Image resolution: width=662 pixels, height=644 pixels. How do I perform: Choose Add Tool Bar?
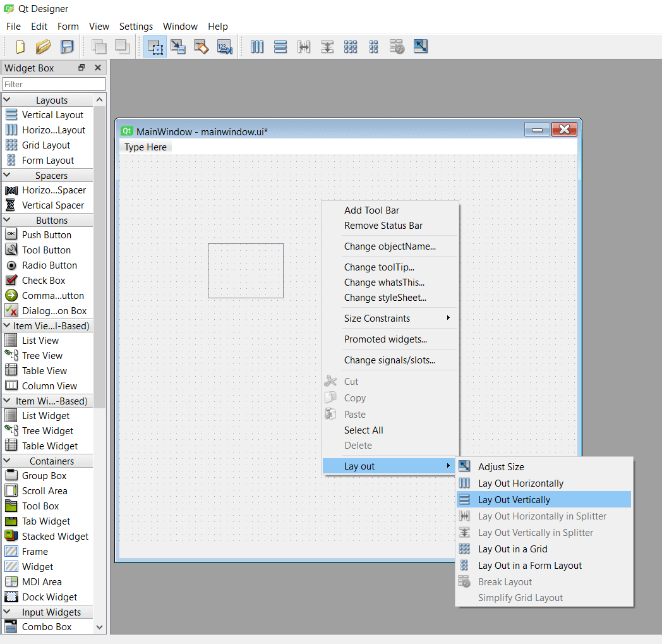(x=390, y=210)
